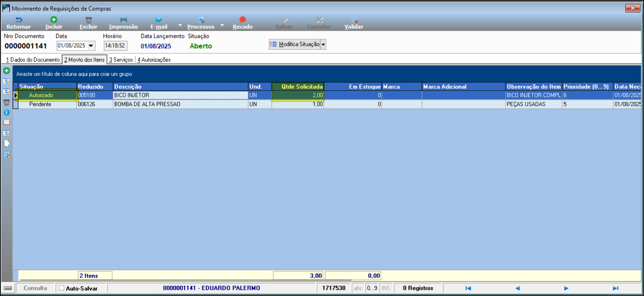Click the document page icon in left sidebar

point(6,143)
